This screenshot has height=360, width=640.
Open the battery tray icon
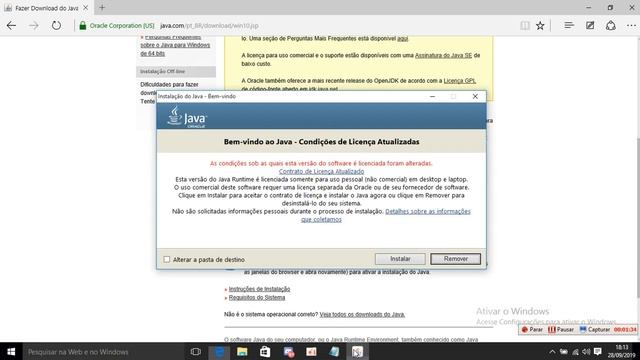(x=564, y=351)
